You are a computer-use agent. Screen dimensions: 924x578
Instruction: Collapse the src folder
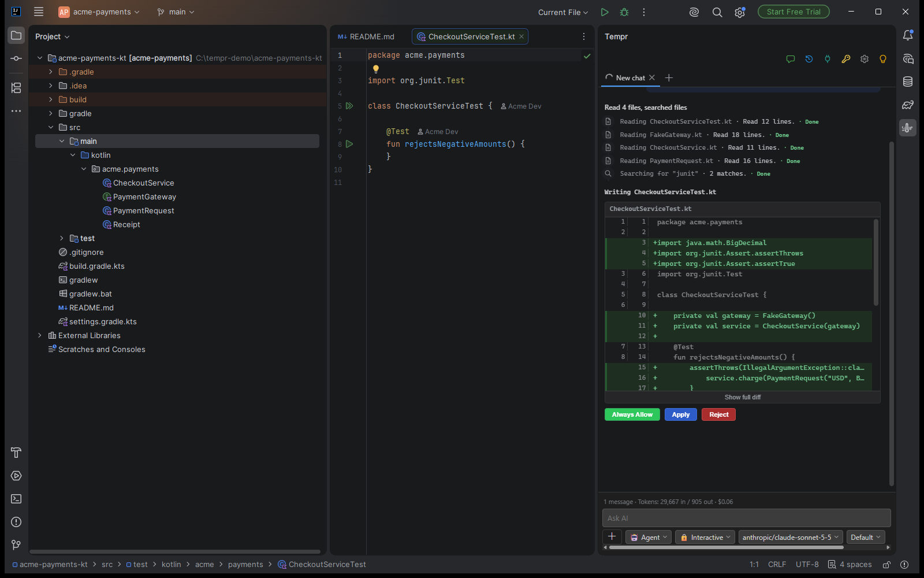(x=51, y=127)
